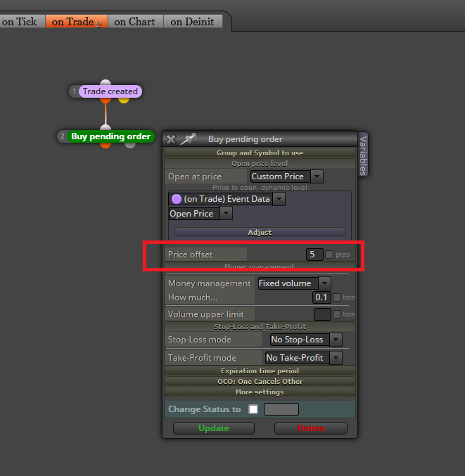Expand the Adjust section
Image resolution: width=465 pixels, height=476 pixels.
point(260,232)
